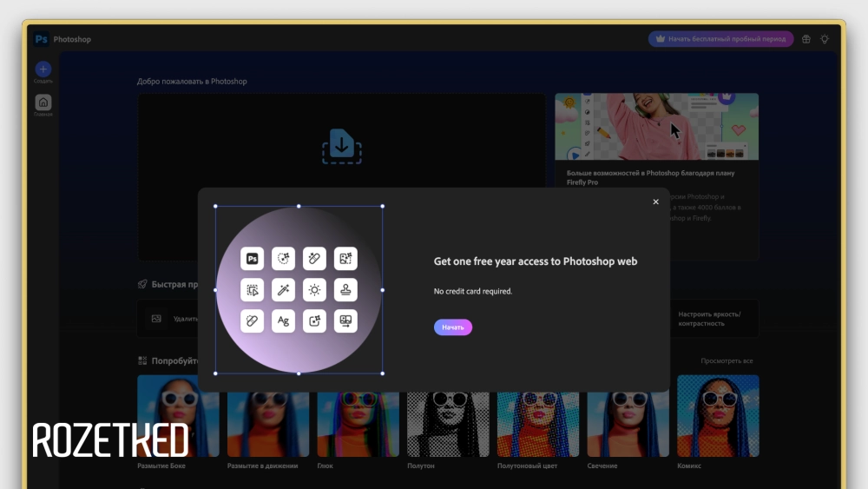Click the Создать plus icon in sidebar
The height and width of the screenshot is (489, 868).
tap(43, 69)
